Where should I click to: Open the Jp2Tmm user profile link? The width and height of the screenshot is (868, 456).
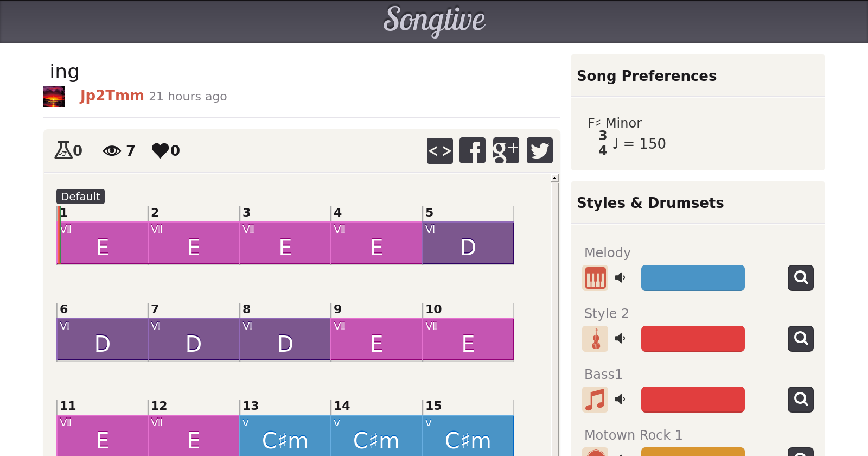point(112,96)
